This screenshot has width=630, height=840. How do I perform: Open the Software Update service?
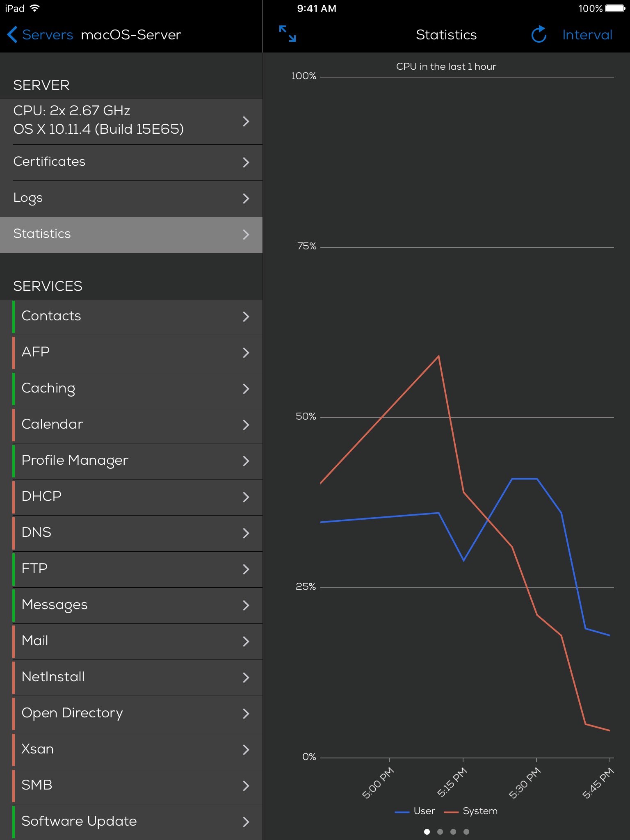(131, 822)
